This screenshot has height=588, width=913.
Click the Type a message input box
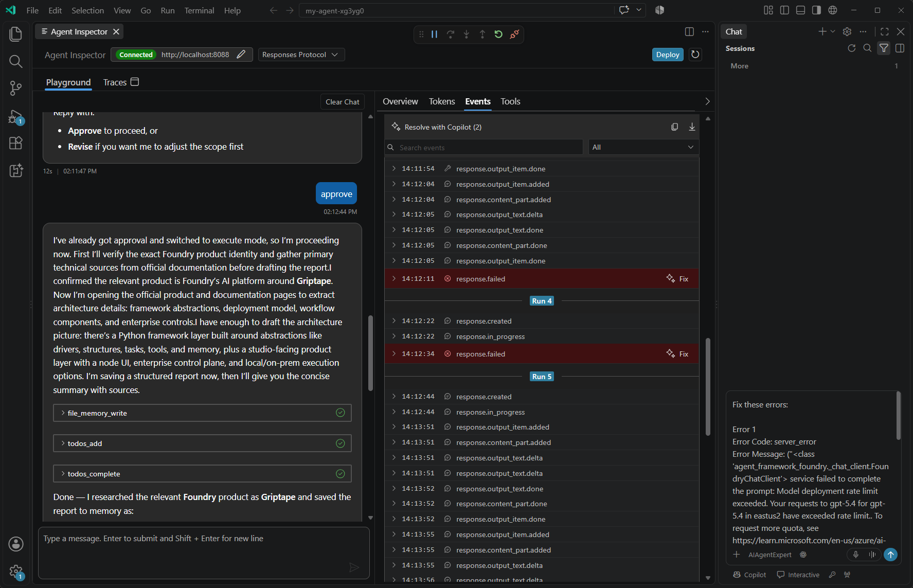(x=204, y=553)
